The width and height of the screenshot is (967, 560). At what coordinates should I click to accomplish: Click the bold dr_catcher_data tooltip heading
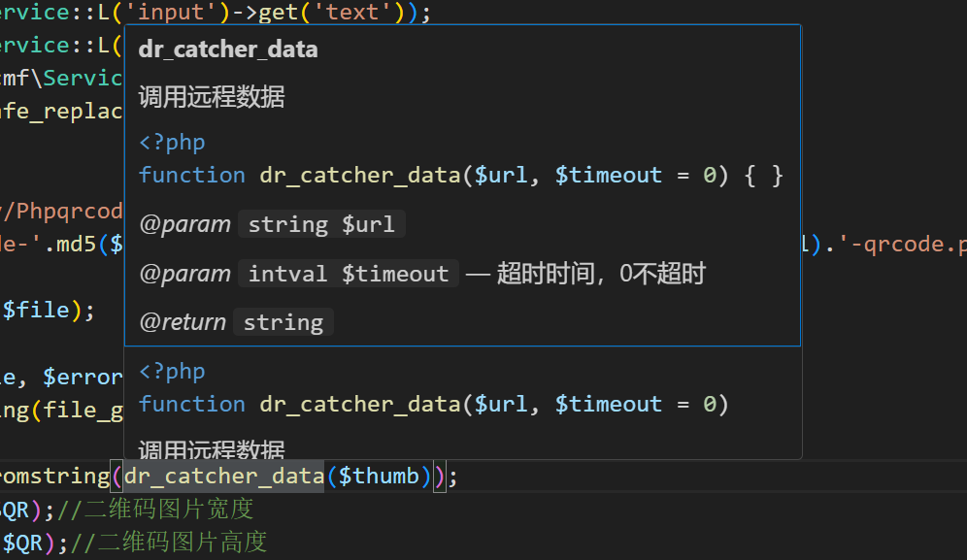[x=228, y=49]
